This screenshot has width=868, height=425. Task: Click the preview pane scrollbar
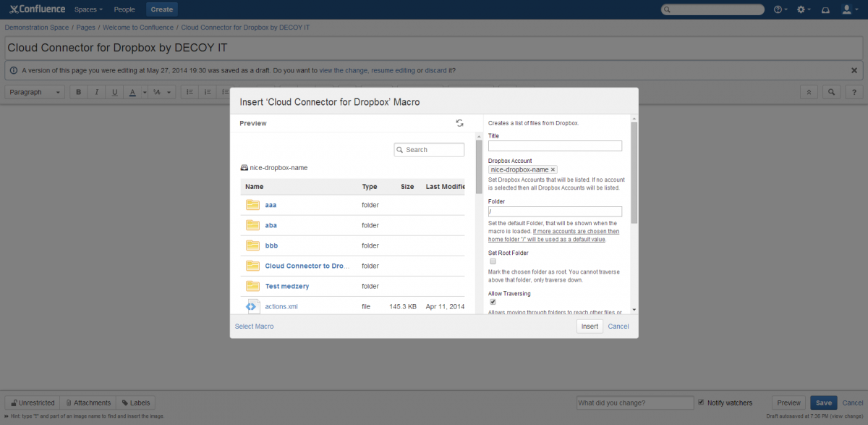tap(479, 167)
